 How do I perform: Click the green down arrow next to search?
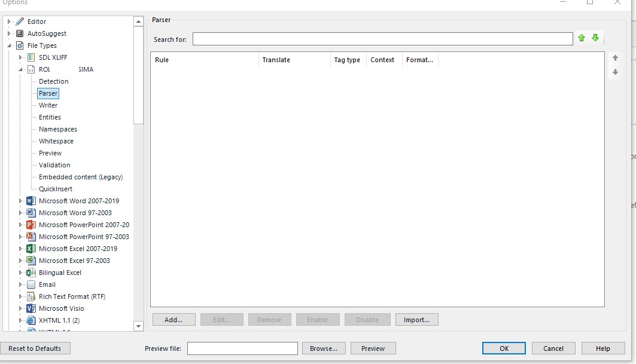point(595,38)
